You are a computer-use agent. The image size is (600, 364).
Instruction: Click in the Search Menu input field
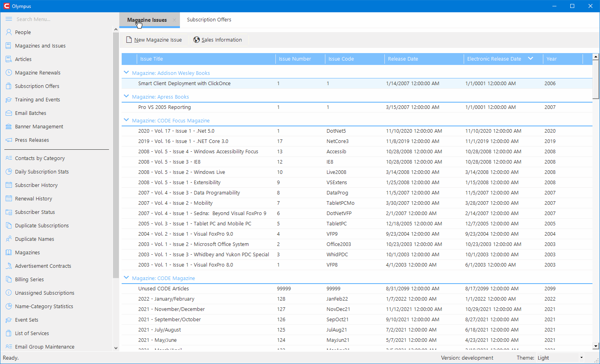tap(63, 19)
